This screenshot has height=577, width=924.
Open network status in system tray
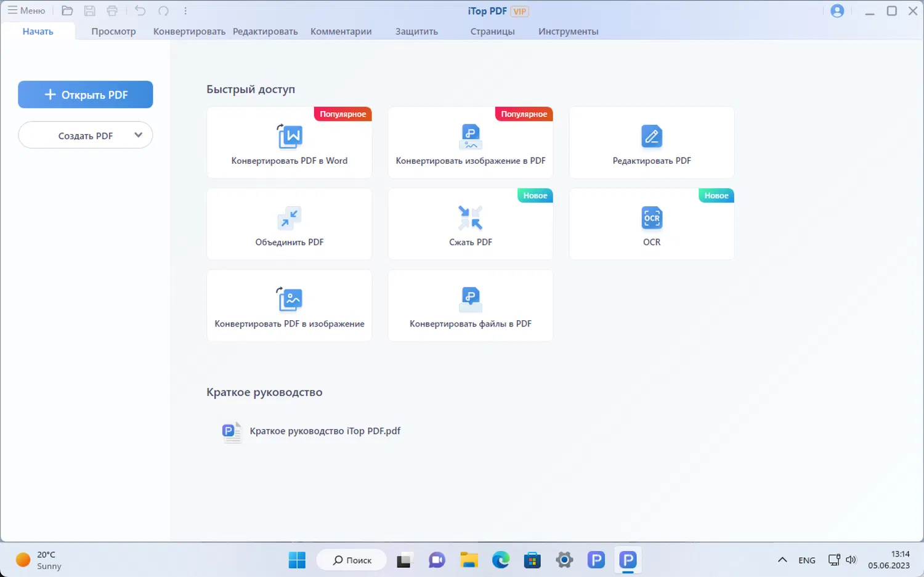834,560
